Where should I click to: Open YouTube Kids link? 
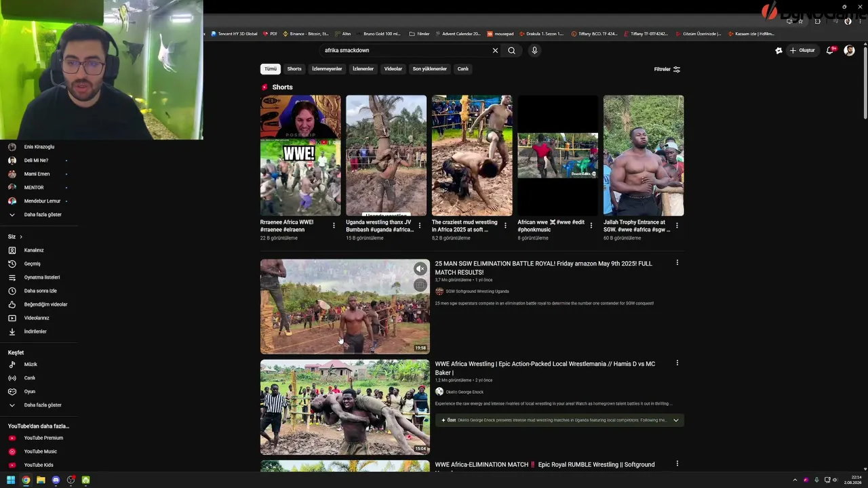point(38,465)
